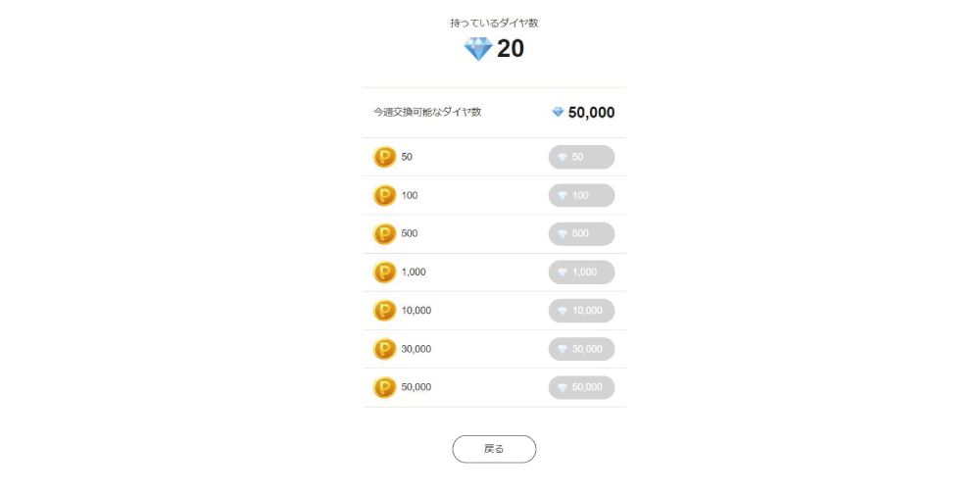Exchange 50,000 diamonds with the bottom button
Screen dimensions: 980x495
coord(581,387)
